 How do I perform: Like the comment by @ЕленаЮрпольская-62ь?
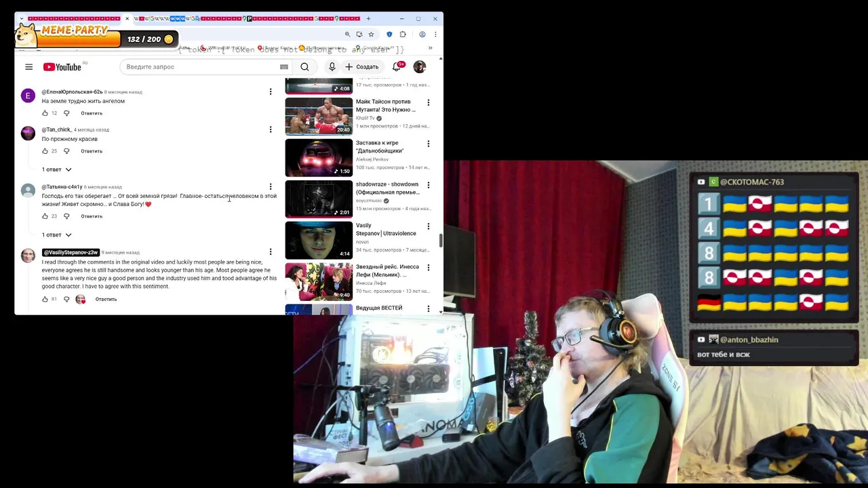pos(45,113)
